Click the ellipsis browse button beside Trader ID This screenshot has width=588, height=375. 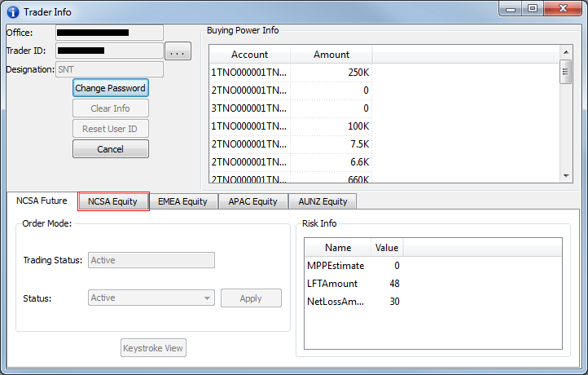pos(178,52)
